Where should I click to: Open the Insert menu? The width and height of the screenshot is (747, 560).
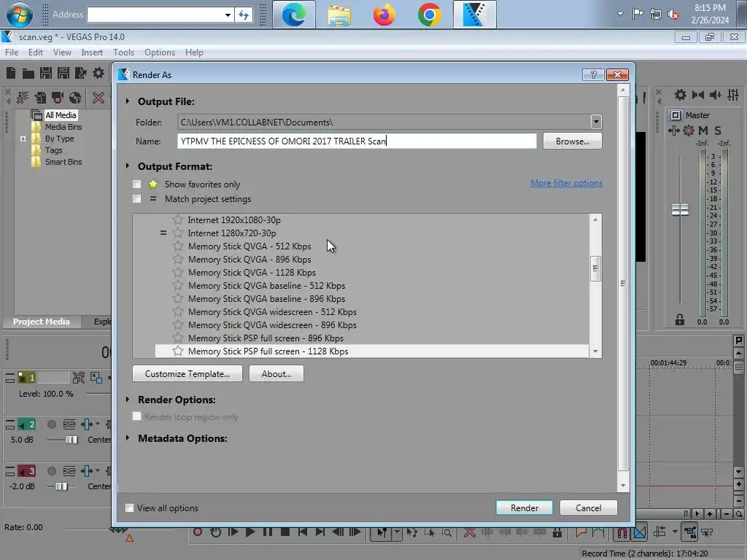pyautogui.click(x=92, y=52)
